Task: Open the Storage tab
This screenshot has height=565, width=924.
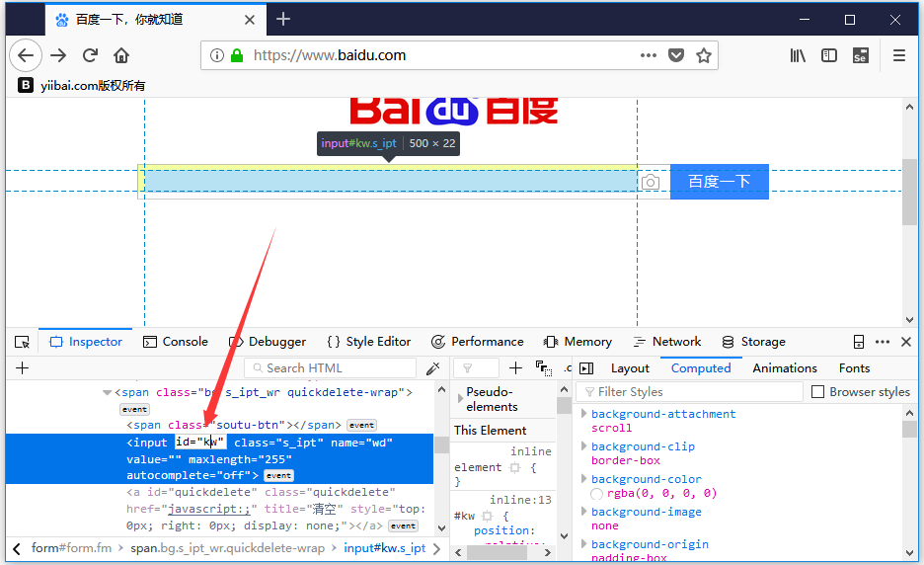Action: tap(753, 342)
